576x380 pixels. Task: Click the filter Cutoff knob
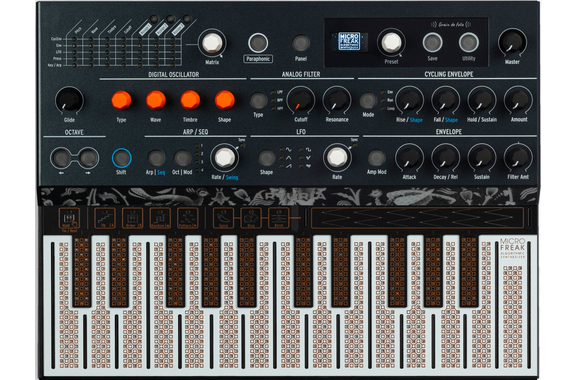pos(300,100)
